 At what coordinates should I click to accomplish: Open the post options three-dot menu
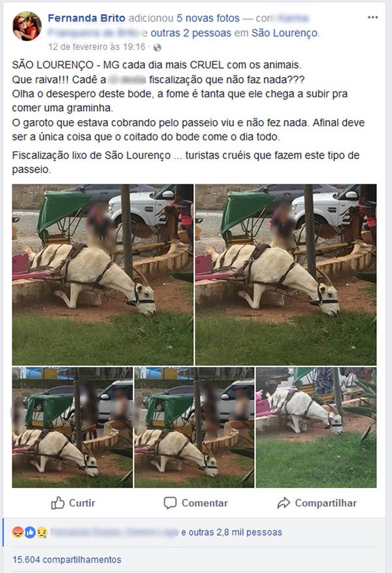click(372, 18)
